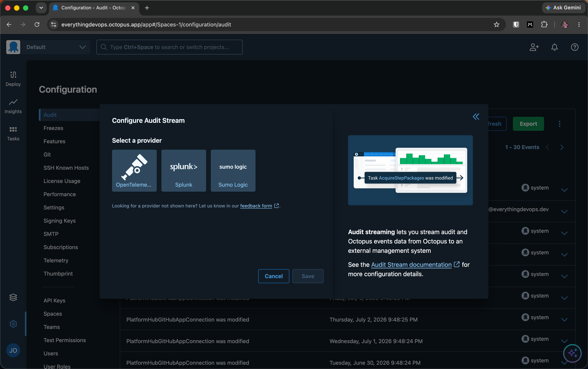Open Test Permissions page
Image resolution: width=588 pixels, height=369 pixels.
click(65, 340)
